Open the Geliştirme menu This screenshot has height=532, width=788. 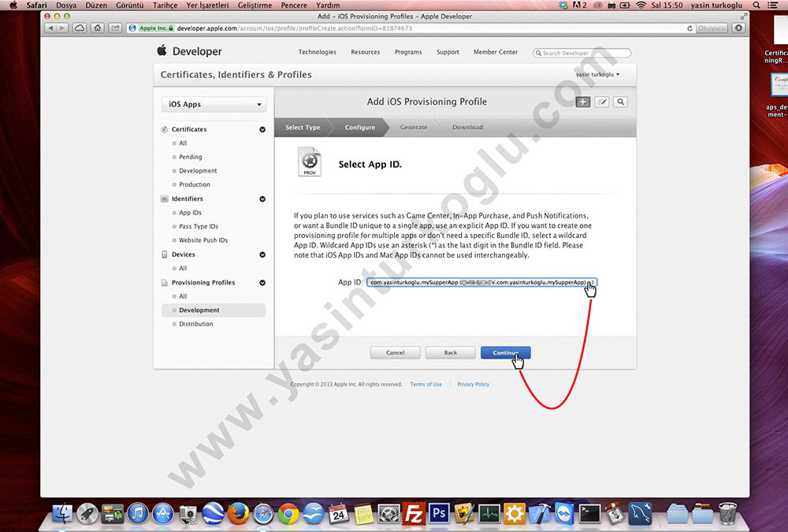(x=255, y=5)
